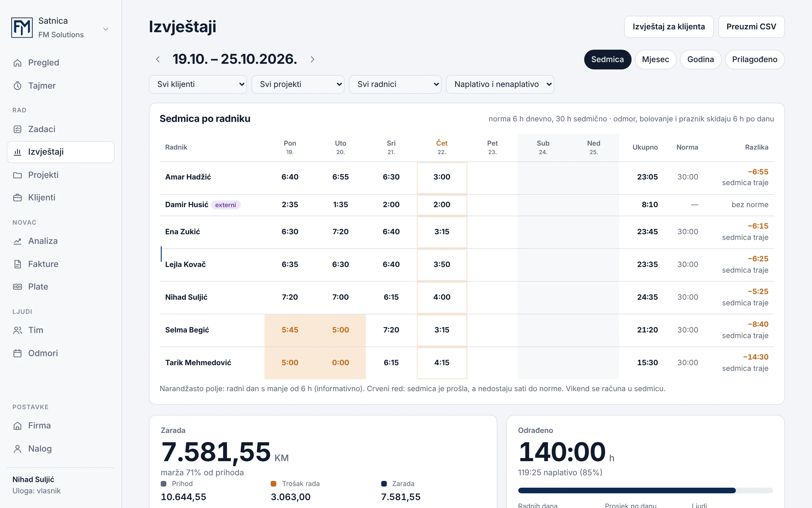Go to next week arrow
Screen dimensions: 812x508
click(x=312, y=60)
